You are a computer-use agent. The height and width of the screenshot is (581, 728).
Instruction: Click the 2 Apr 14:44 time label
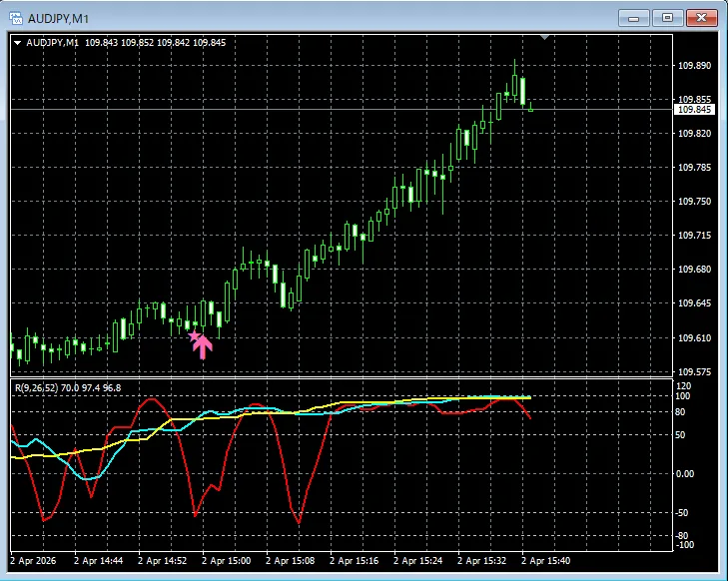click(99, 561)
